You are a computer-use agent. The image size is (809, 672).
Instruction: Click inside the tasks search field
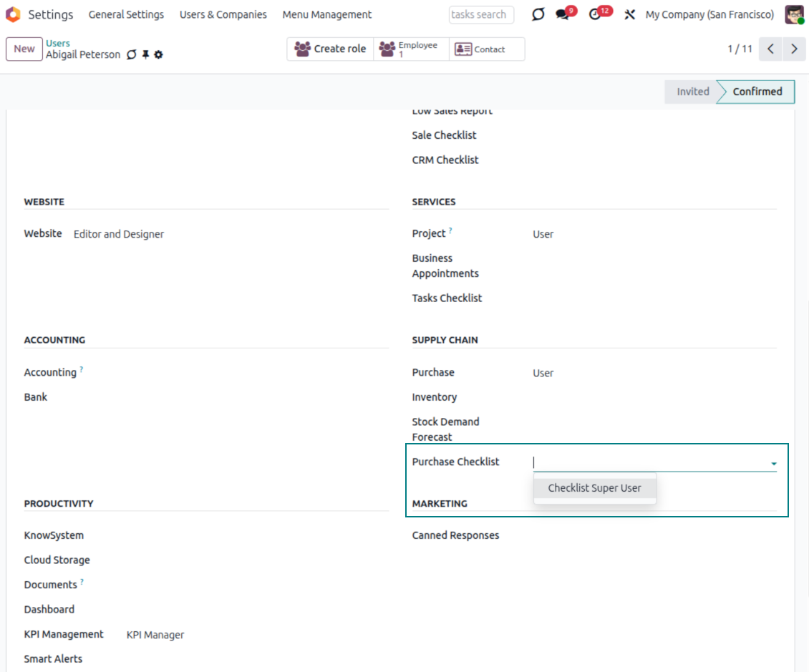click(481, 14)
